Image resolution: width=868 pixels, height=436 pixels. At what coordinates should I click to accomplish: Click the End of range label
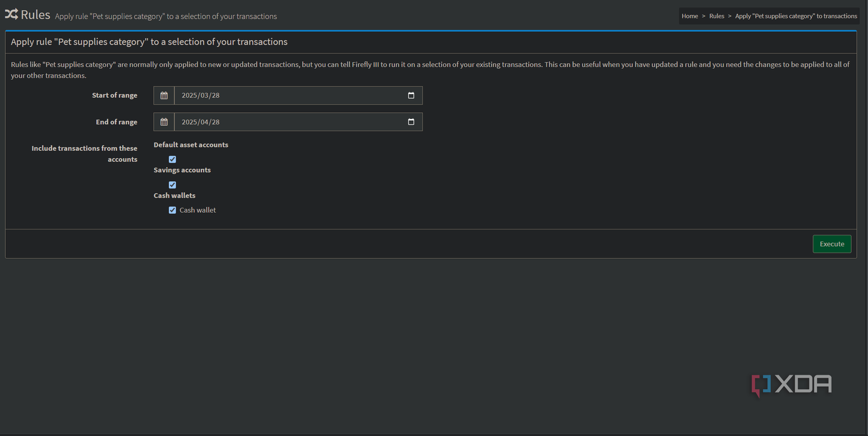(x=116, y=122)
